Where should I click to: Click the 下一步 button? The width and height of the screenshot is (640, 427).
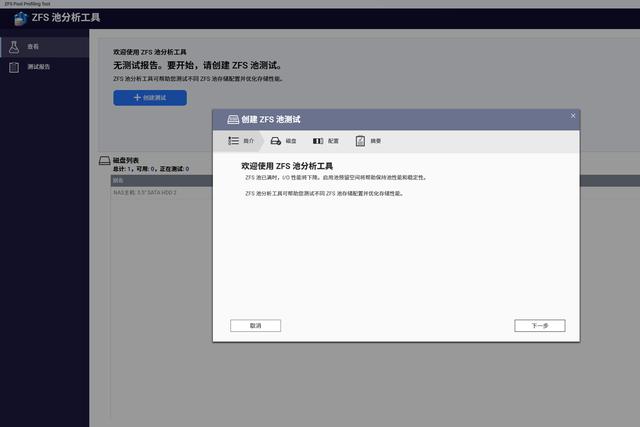(540, 325)
